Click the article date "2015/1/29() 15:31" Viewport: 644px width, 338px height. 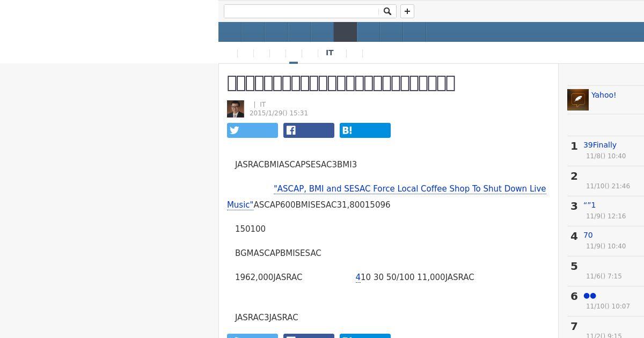(x=279, y=113)
